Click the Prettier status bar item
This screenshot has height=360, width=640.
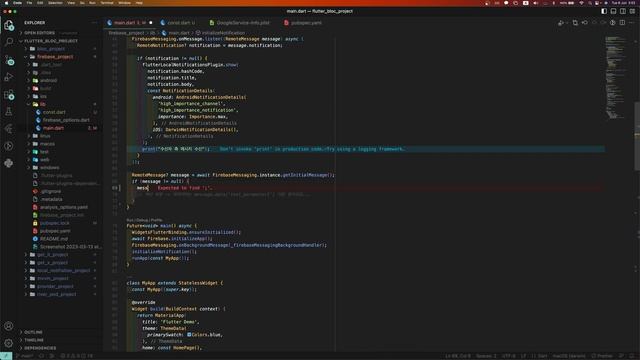602,356
